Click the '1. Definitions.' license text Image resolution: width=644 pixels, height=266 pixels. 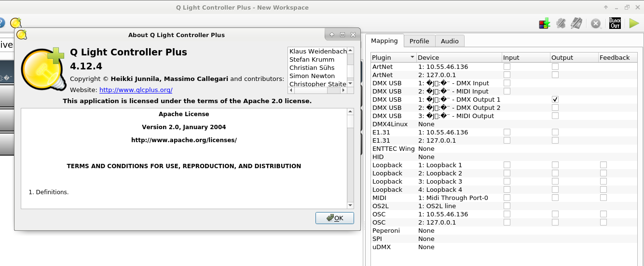[49, 192]
